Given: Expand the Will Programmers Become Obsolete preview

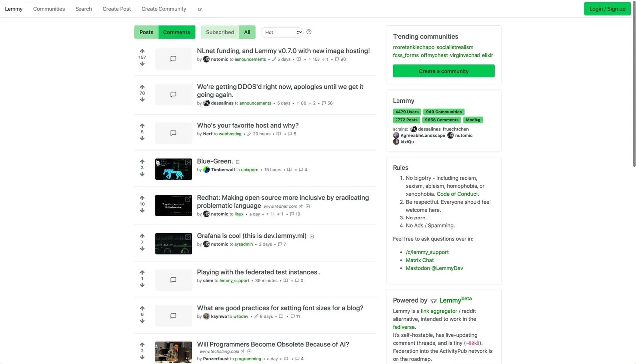Looking at the screenshot, I should (249, 352).
